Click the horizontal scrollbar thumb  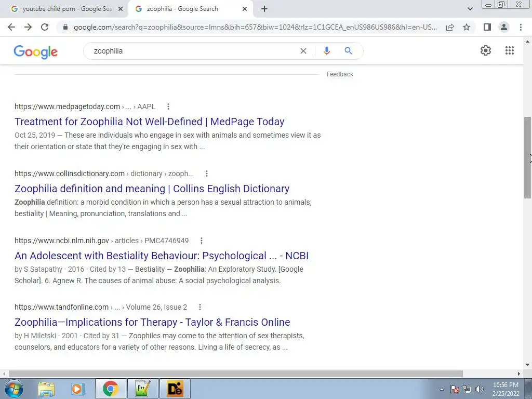coord(235,374)
